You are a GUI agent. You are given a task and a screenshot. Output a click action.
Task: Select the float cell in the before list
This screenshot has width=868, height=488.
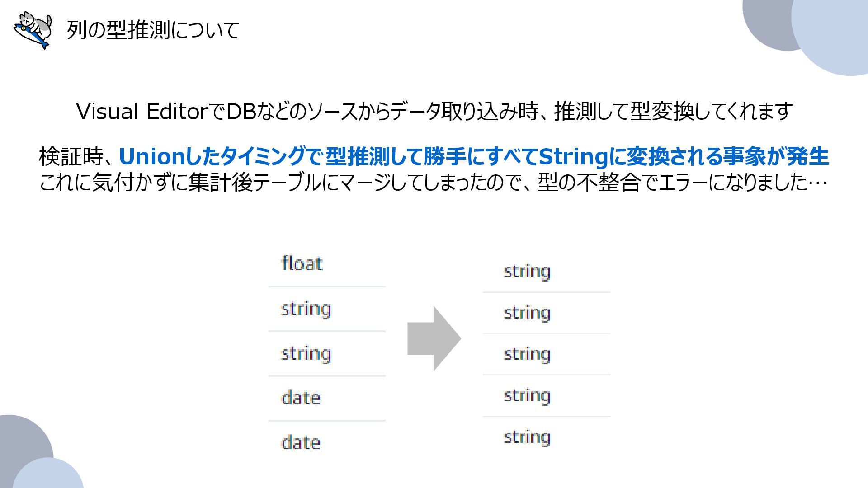tap(302, 263)
